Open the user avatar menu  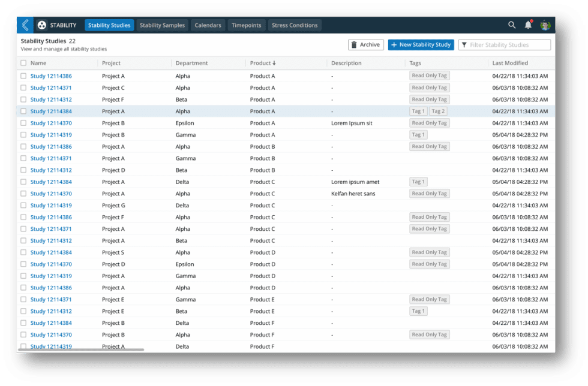(x=545, y=25)
